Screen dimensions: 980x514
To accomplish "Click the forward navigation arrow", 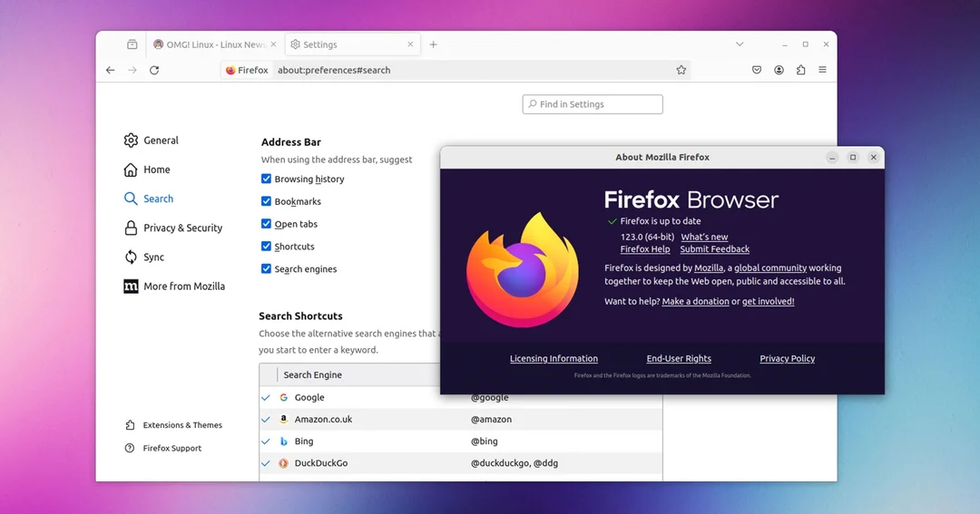I will pos(132,70).
